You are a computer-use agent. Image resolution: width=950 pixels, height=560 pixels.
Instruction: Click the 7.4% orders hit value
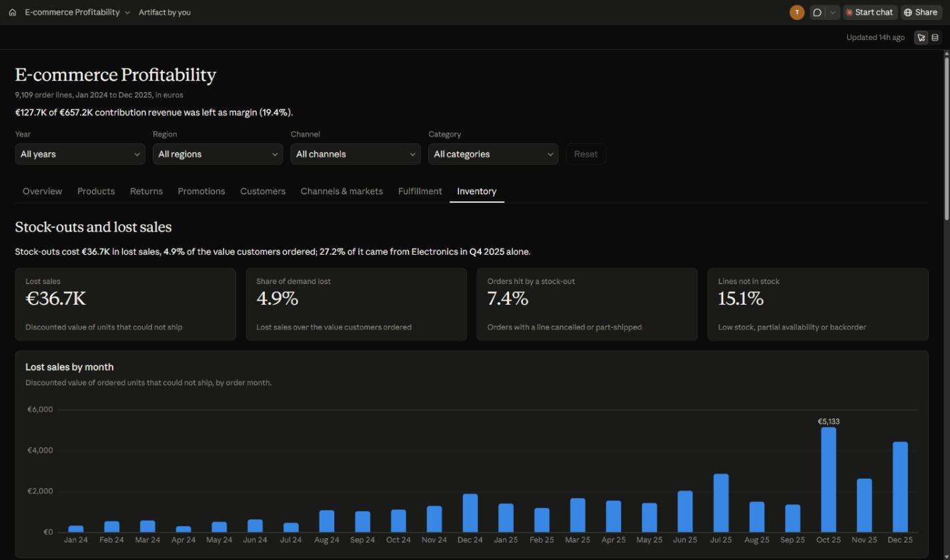tap(508, 299)
